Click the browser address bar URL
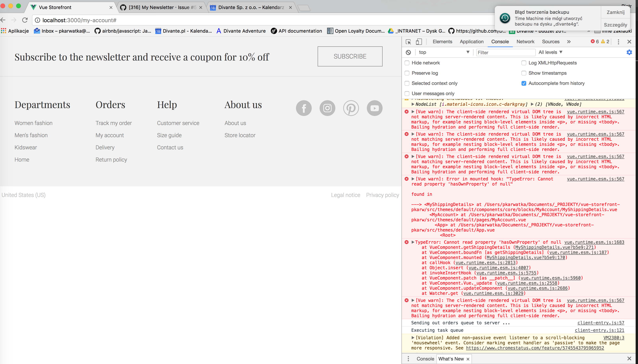The image size is (638, 364). point(79,20)
